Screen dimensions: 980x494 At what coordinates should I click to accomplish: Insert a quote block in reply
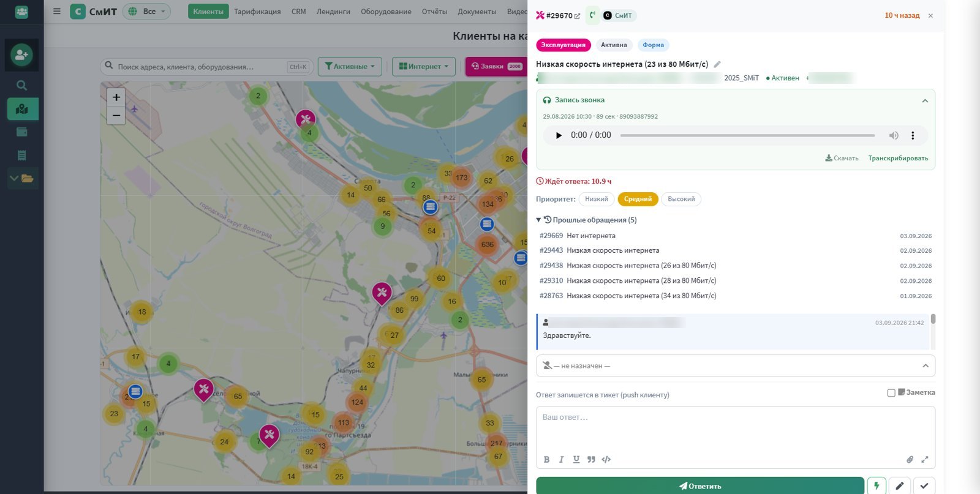point(591,459)
